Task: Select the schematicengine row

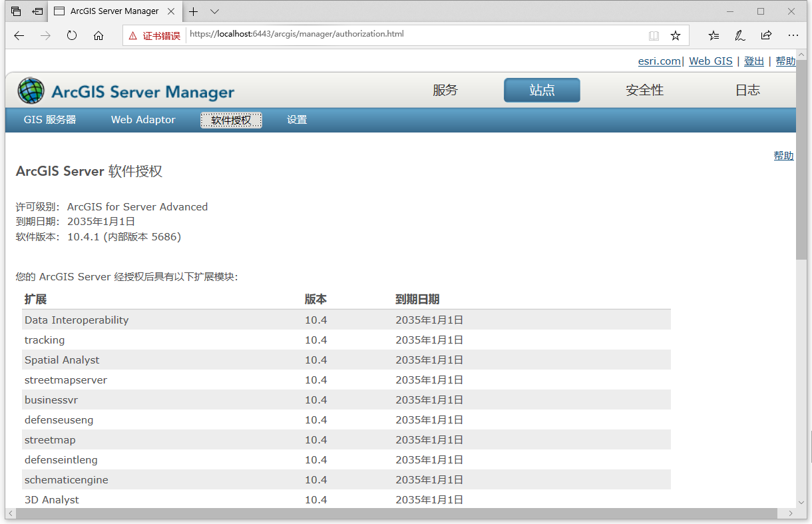Action: (x=346, y=479)
